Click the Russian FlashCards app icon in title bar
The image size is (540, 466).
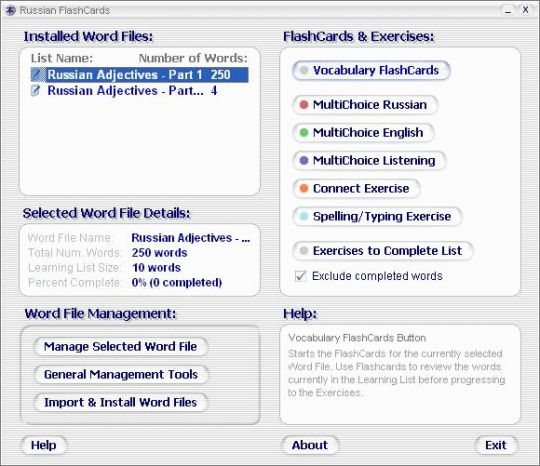point(11,11)
